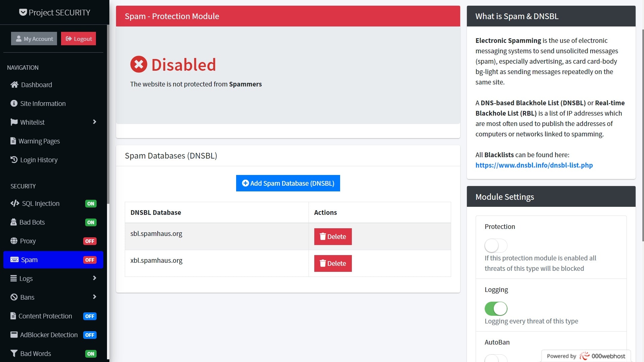Screen dimensions: 644x362
Task: Click the Add Spam Database (DNSBL) button
Action: (288, 183)
